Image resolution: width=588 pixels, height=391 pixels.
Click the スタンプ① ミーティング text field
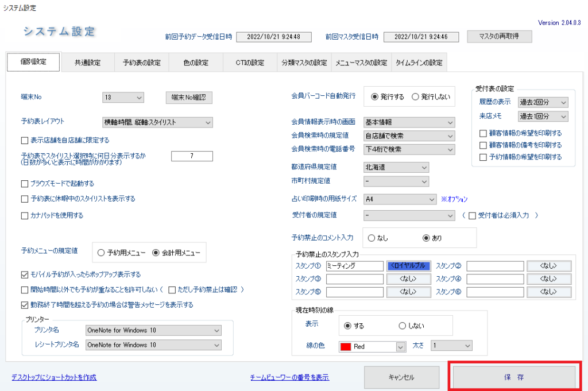click(354, 266)
